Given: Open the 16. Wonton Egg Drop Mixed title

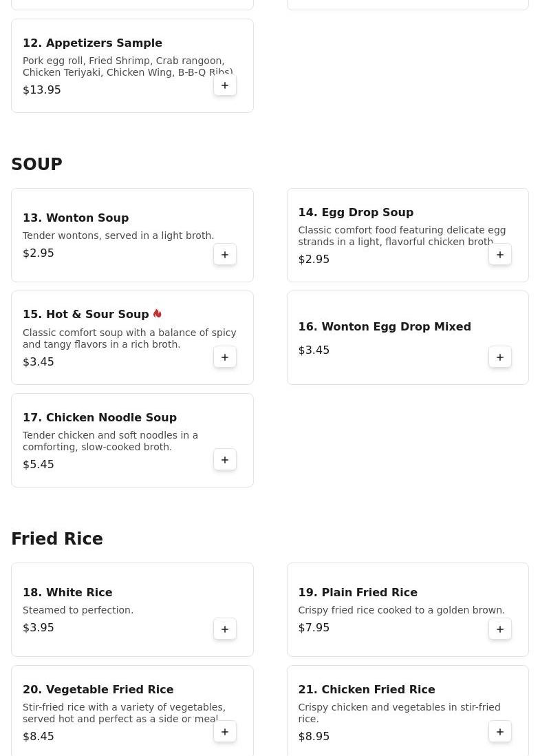Looking at the screenshot, I should tap(384, 326).
